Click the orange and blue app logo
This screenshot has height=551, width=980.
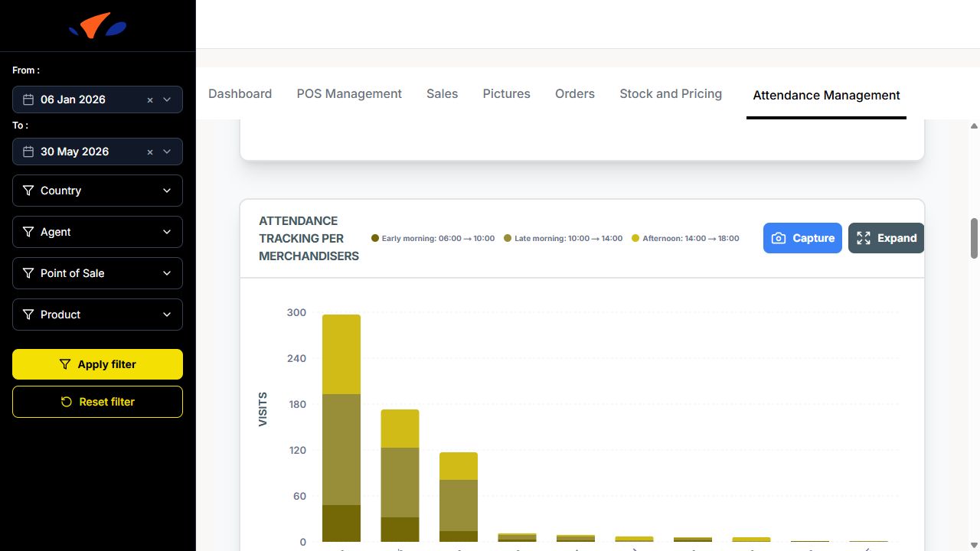[97, 25]
